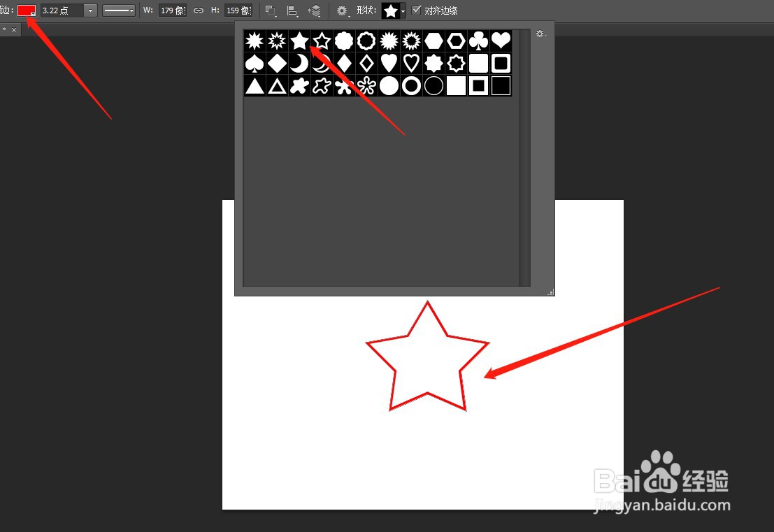Viewport: 774px width, 532px height.
Task: Select the filled hexagon shape
Action: [433, 41]
